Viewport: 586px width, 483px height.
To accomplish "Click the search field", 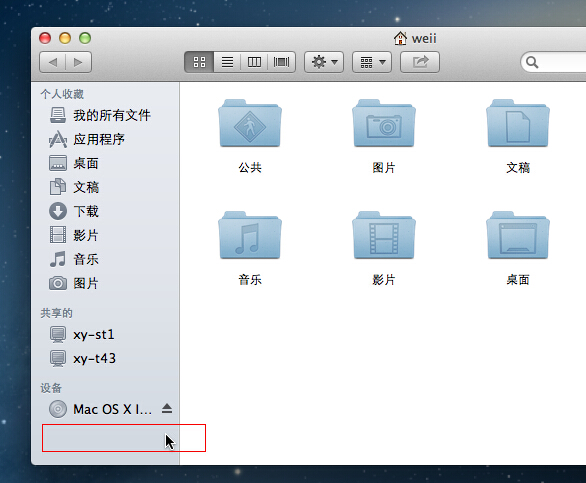I will pyautogui.click(x=553, y=62).
